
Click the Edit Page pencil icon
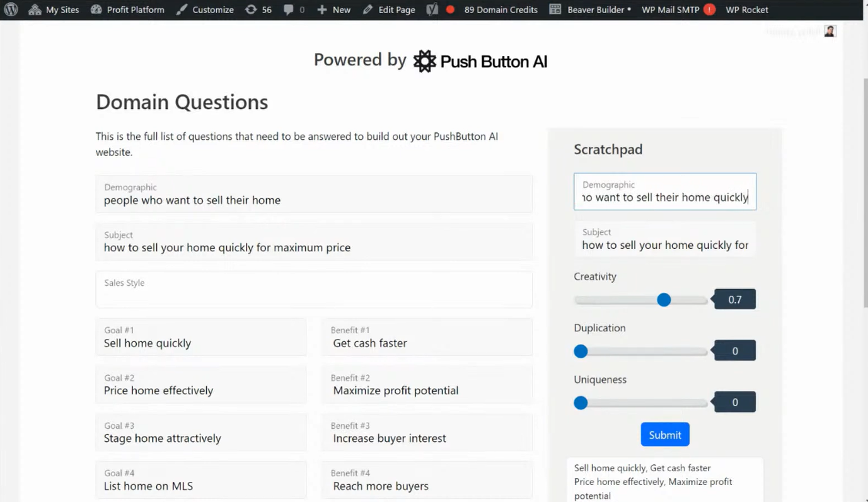click(x=367, y=9)
